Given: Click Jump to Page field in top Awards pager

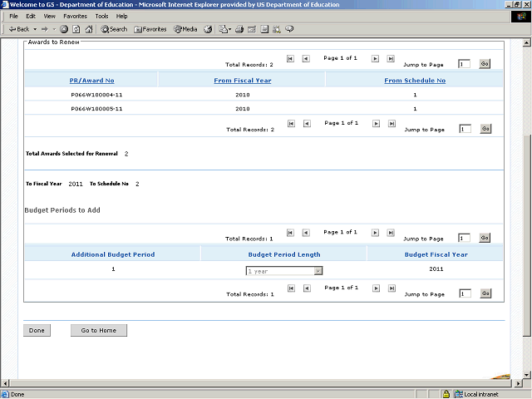Looking at the screenshot, I should [465, 64].
